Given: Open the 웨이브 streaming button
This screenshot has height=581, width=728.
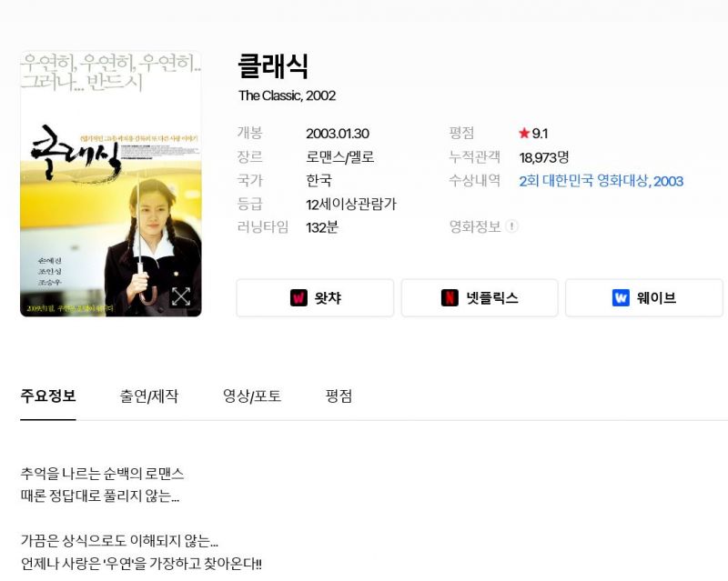Looking at the screenshot, I should pos(644,298).
